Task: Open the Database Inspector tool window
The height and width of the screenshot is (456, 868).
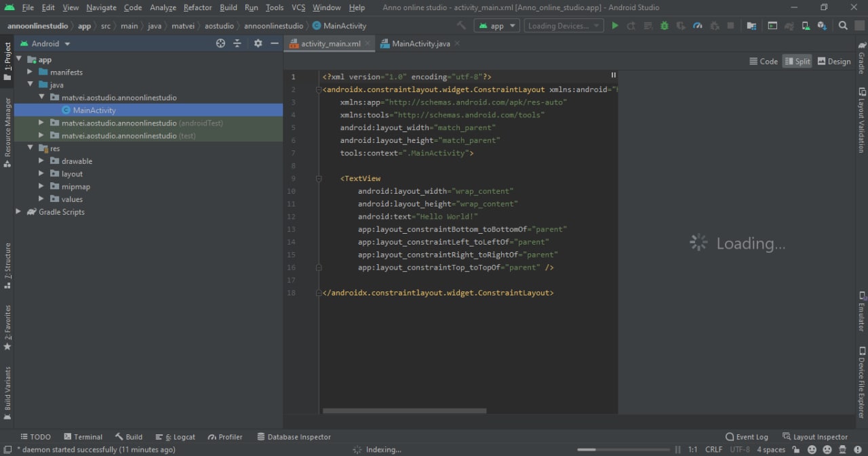Action: coord(294,437)
